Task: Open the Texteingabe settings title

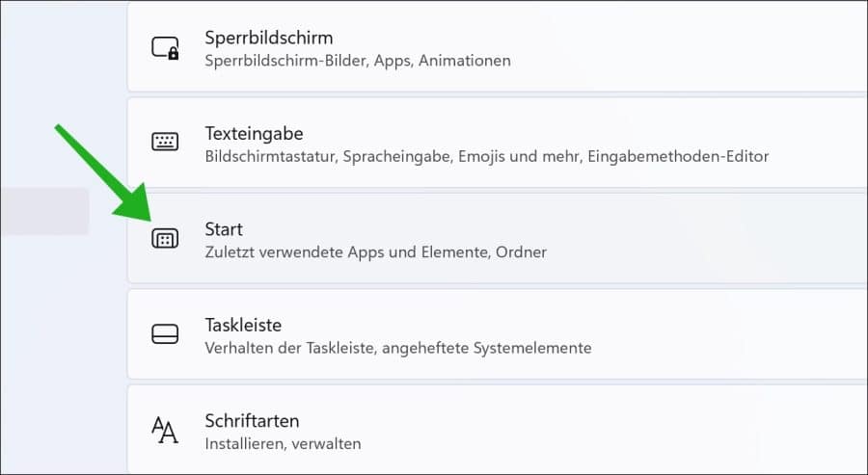Action: coord(254,133)
